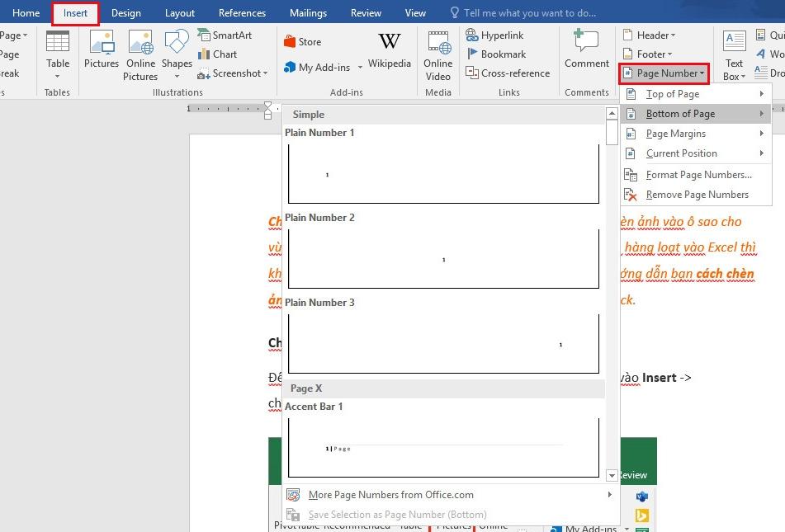
Task: Switch to the Insert tab
Action: (x=75, y=13)
